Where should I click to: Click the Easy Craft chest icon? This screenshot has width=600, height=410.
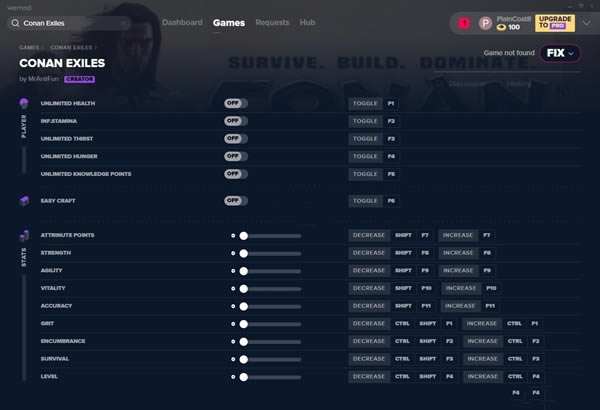click(x=25, y=201)
